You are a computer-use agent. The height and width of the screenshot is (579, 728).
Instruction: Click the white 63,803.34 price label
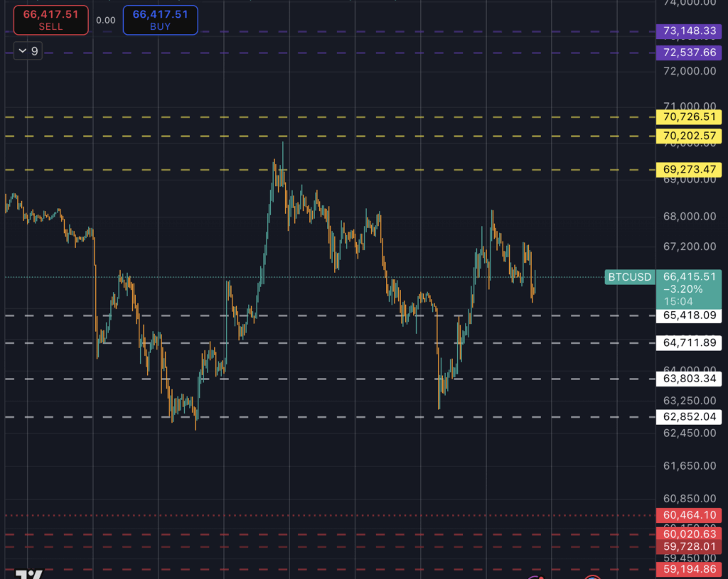click(689, 379)
